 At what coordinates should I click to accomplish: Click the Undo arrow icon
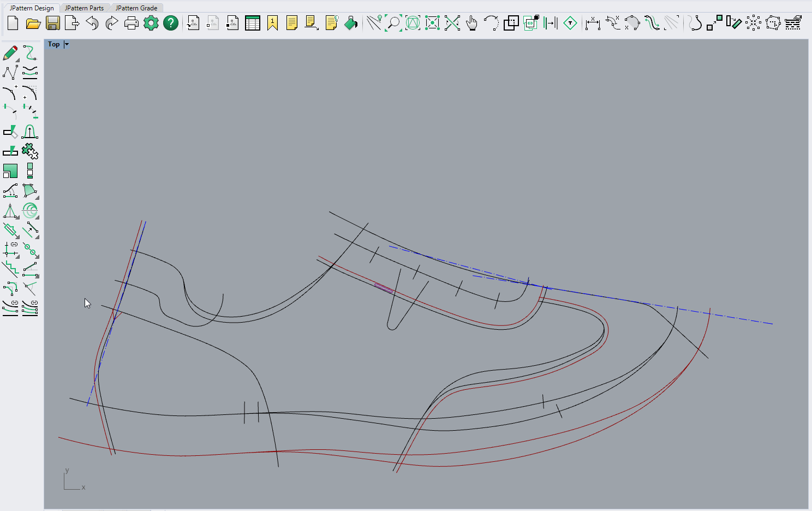coord(92,23)
